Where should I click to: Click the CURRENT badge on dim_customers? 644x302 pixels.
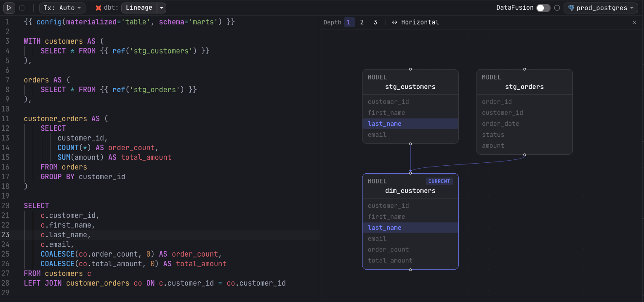click(x=439, y=181)
